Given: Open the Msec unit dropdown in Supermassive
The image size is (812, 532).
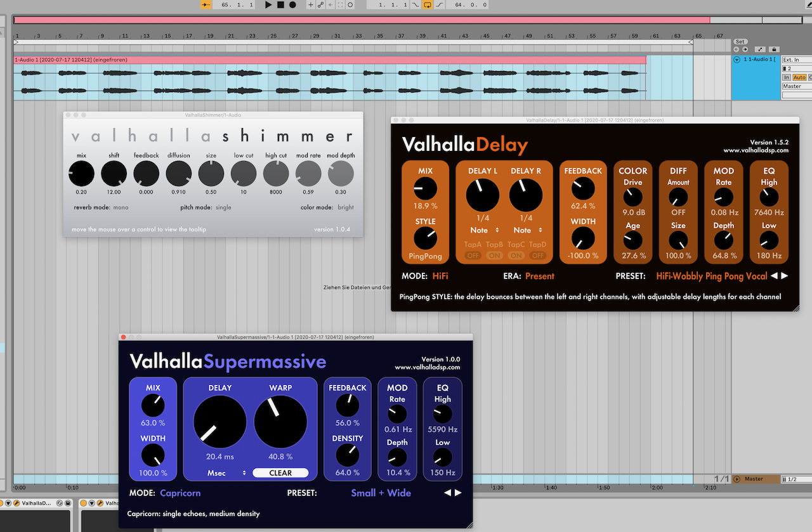Looking at the screenshot, I should point(226,473).
